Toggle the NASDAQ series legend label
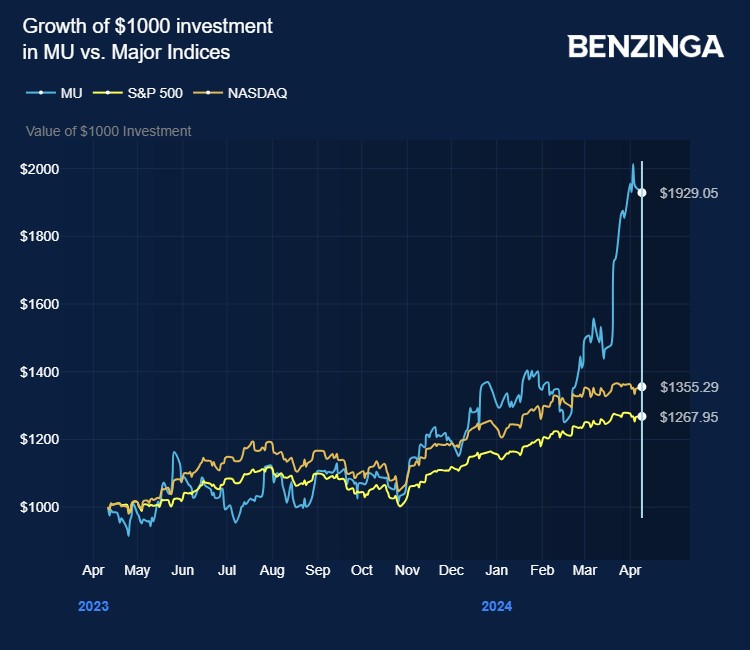Image resolution: width=750 pixels, height=650 pixels. coord(258,93)
